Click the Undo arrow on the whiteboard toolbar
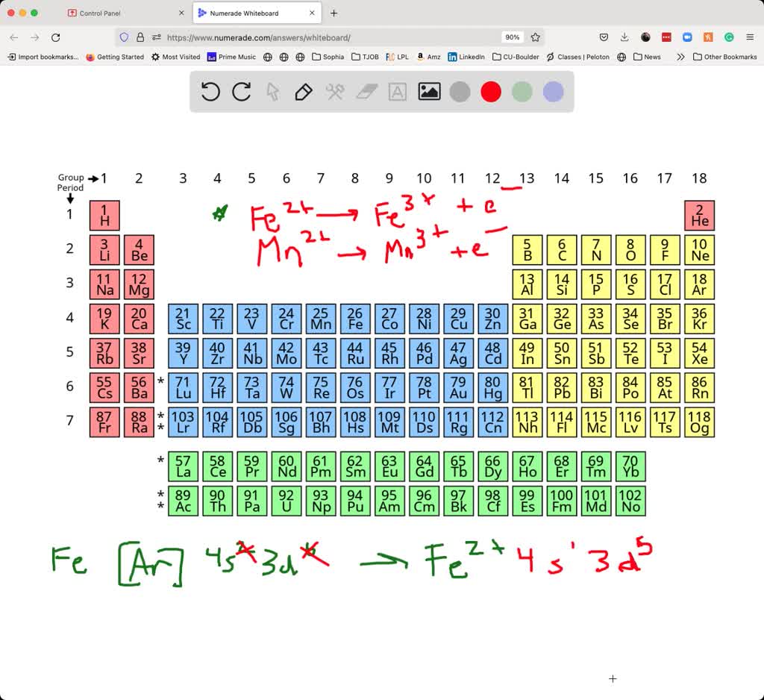The image size is (764, 700). (210, 91)
